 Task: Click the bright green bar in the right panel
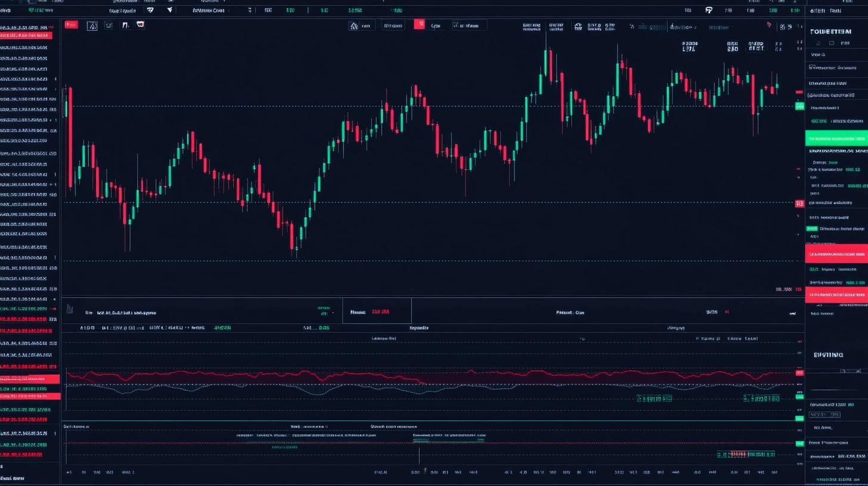tap(836, 139)
